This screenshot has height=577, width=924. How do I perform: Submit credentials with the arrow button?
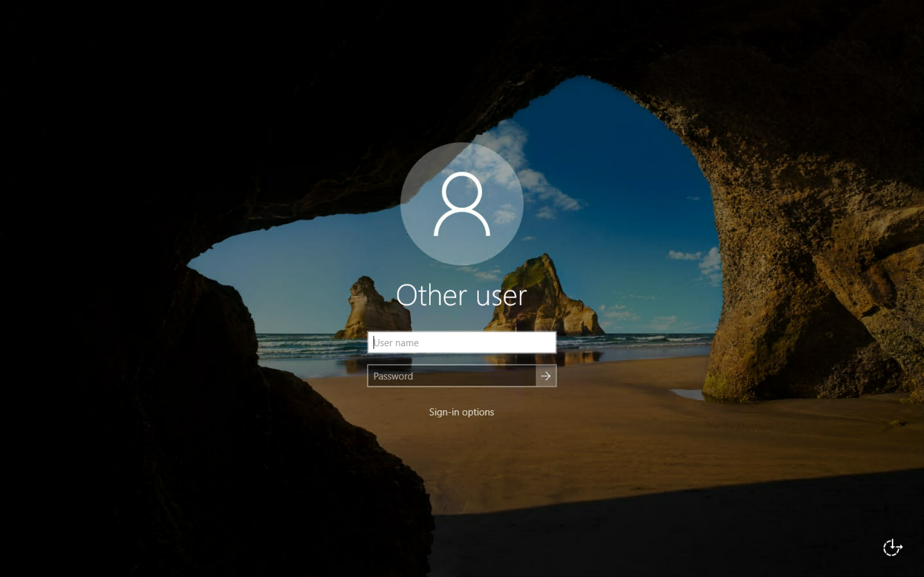[546, 376]
